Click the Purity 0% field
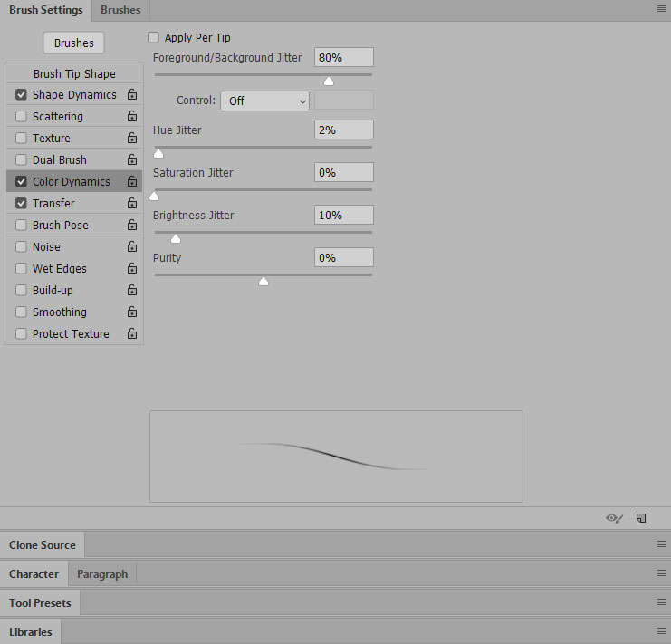 point(343,257)
